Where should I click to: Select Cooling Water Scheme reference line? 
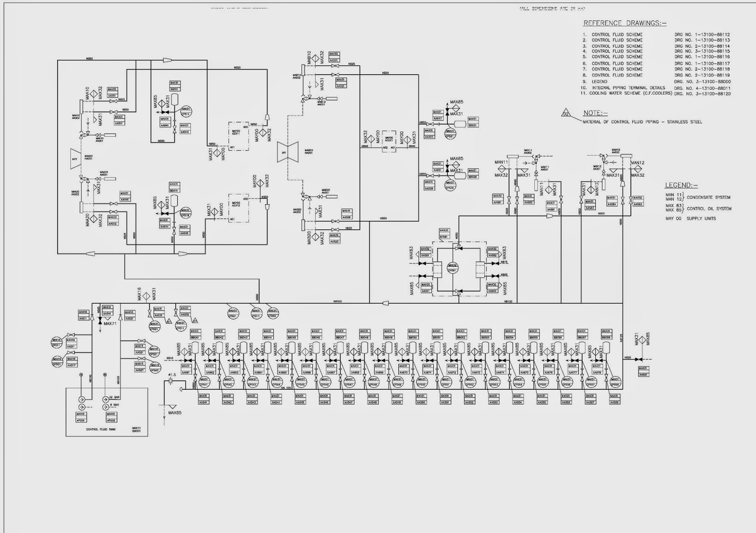click(656, 94)
